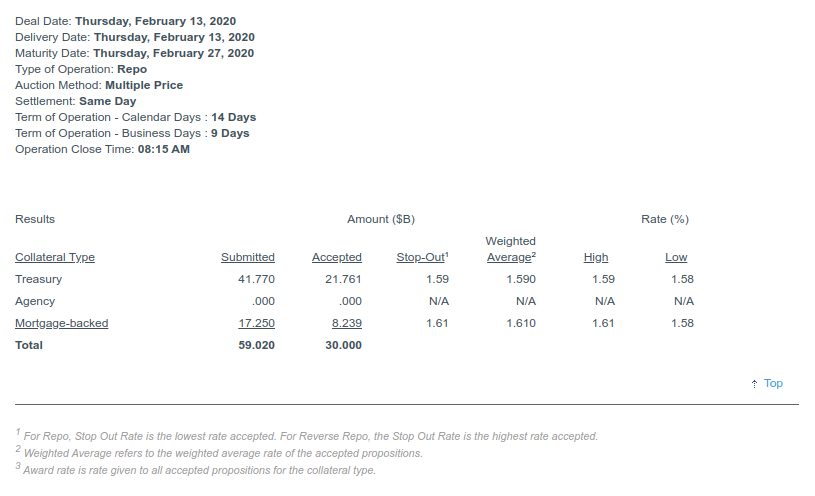This screenshot has width=815, height=496.
Task: Click the Results table heading
Action: pos(35,219)
